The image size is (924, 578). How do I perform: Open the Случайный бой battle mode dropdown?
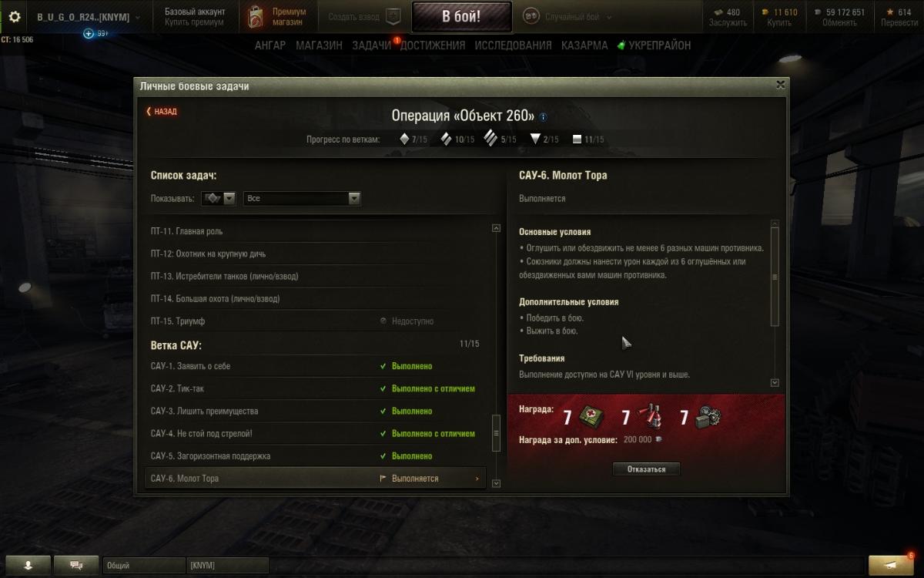click(x=568, y=17)
